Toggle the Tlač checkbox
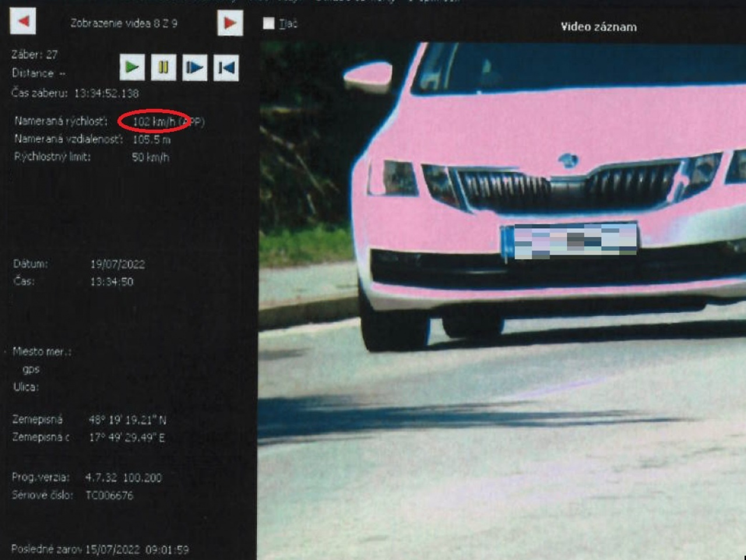 point(269,23)
